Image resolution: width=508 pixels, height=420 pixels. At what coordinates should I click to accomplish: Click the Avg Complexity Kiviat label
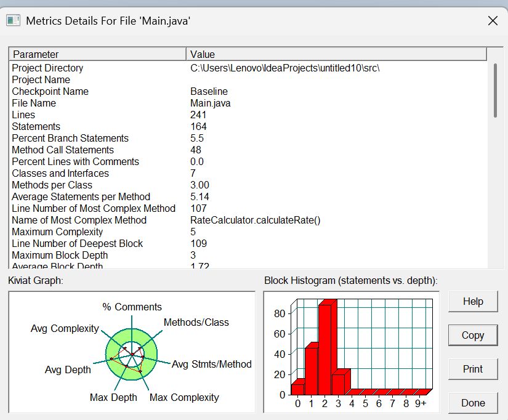65,328
